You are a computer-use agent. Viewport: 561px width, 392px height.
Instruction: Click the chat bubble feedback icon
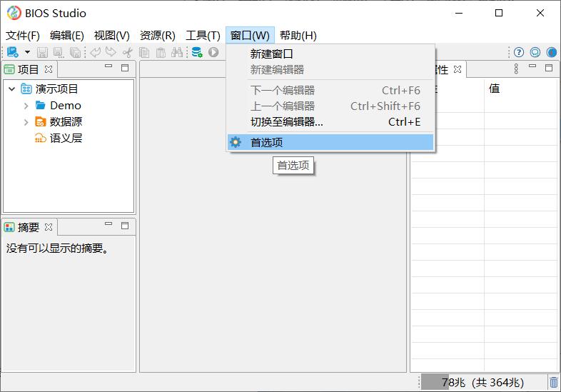point(535,52)
